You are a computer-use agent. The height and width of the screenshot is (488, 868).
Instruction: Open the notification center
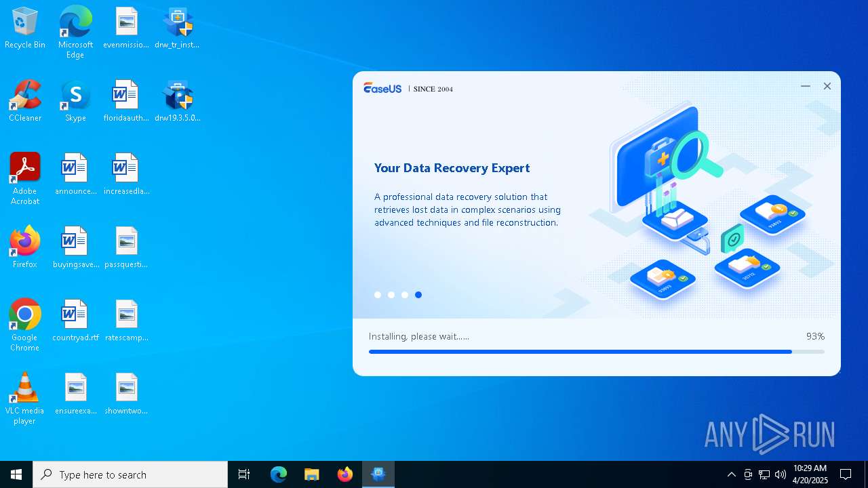[x=846, y=474]
